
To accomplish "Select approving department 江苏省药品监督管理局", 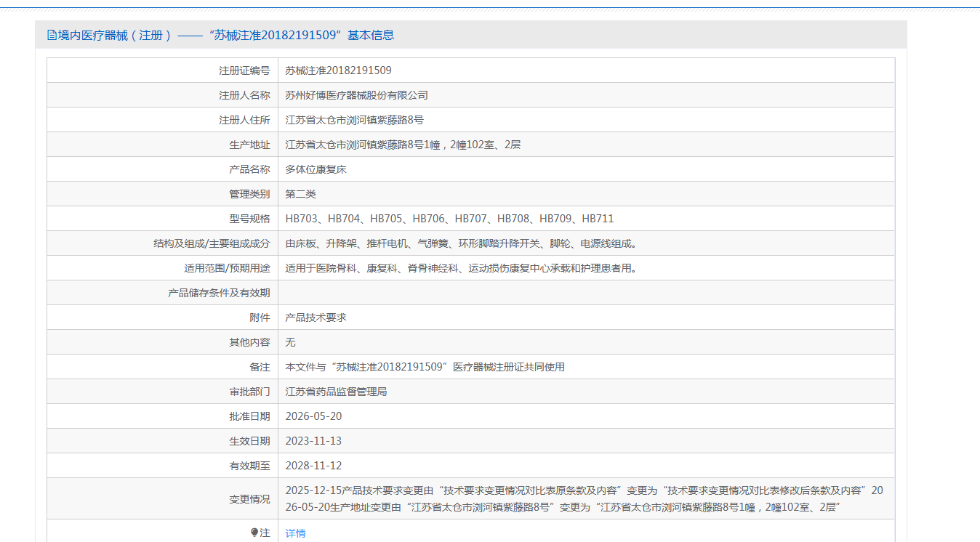I will click(337, 392).
